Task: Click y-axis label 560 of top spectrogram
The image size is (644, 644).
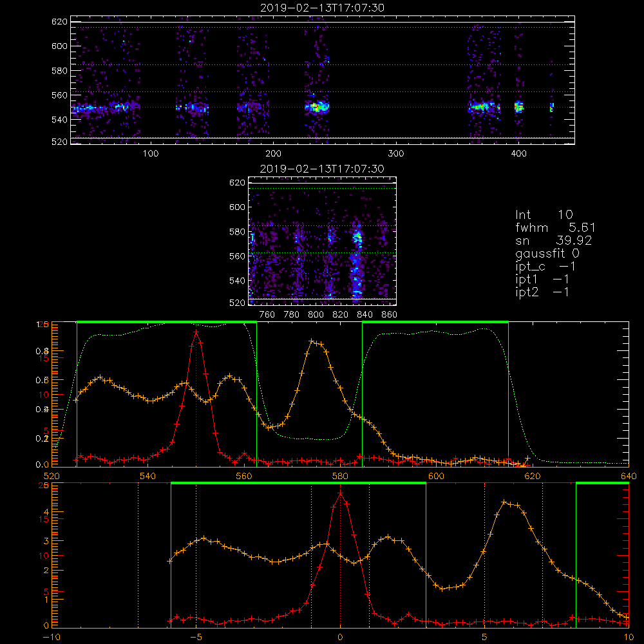Action: [x=59, y=95]
